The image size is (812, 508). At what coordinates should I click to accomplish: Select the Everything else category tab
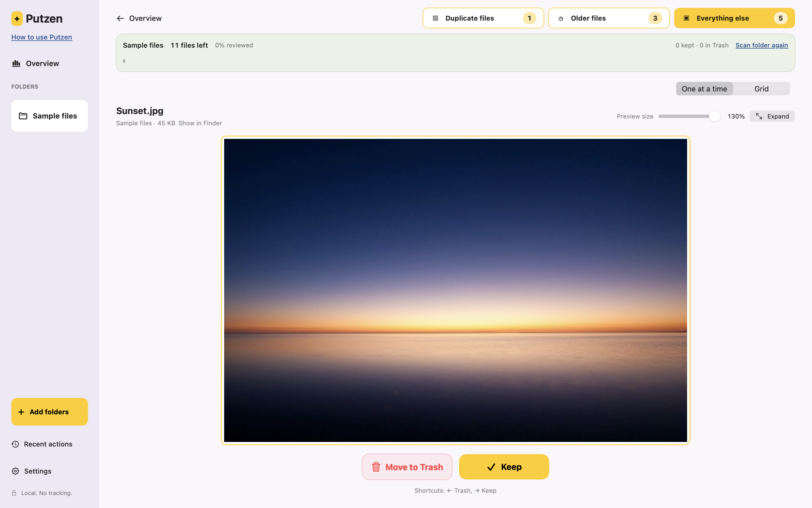click(x=734, y=18)
